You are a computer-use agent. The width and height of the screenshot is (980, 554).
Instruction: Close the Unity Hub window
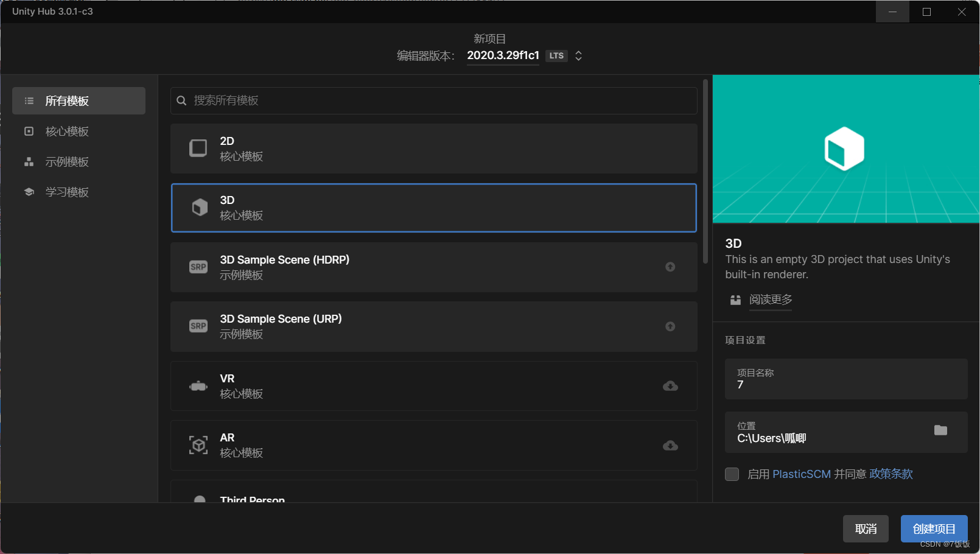tap(962, 12)
